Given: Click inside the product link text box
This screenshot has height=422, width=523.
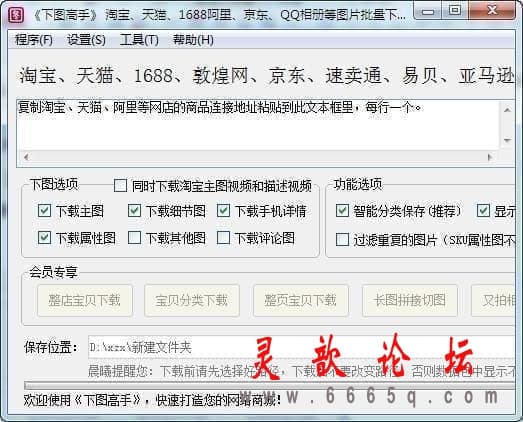Looking at the screenshot, I should tap(258, 125).
